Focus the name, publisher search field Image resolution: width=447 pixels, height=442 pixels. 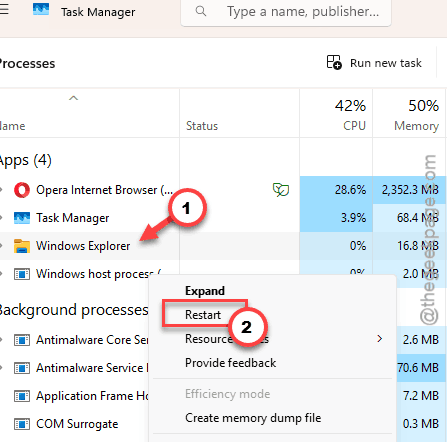click(286, 12)
